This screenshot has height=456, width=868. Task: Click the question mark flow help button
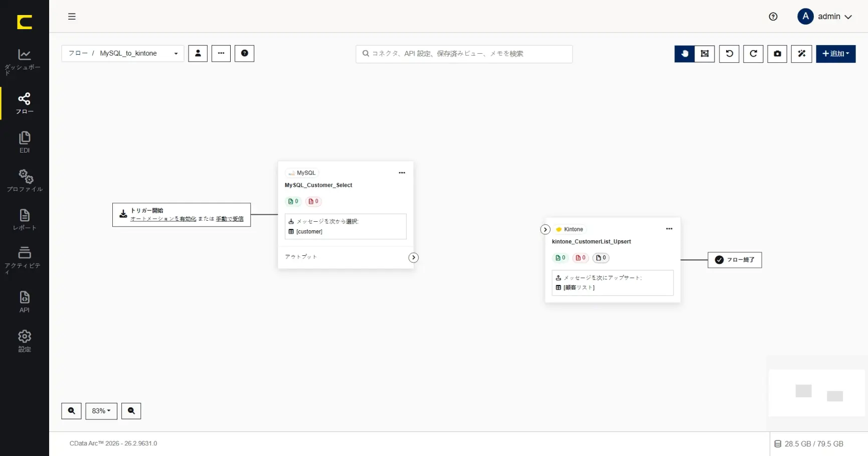(245, 53)
